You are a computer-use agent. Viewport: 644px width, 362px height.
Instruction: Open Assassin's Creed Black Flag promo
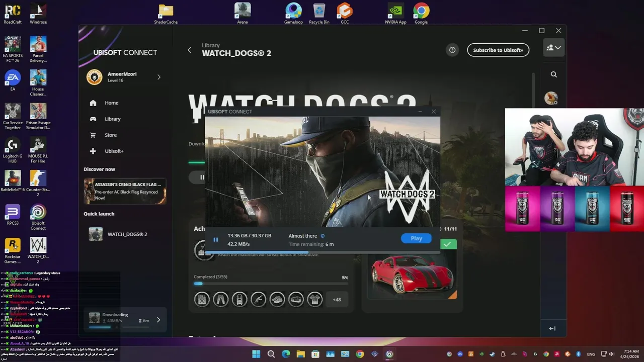(125, 191)
